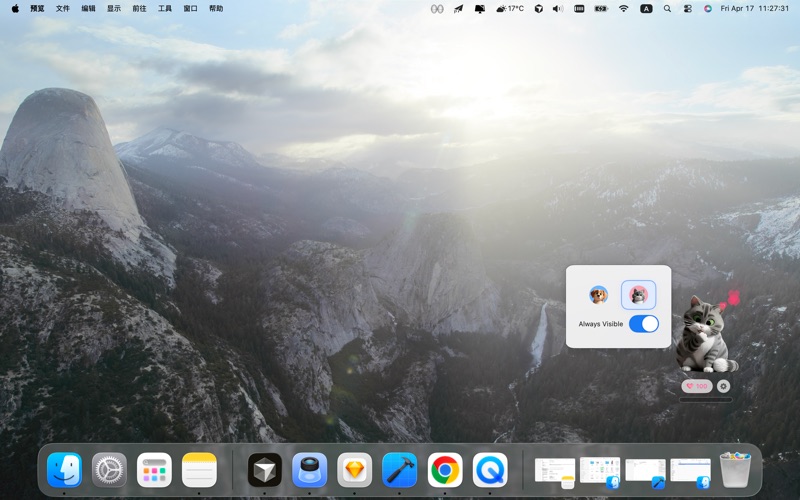Click the keyboard-style menu bar icon
Image resolution: width=800 pixels, height=500 pixels.
(x=579, y=9)
